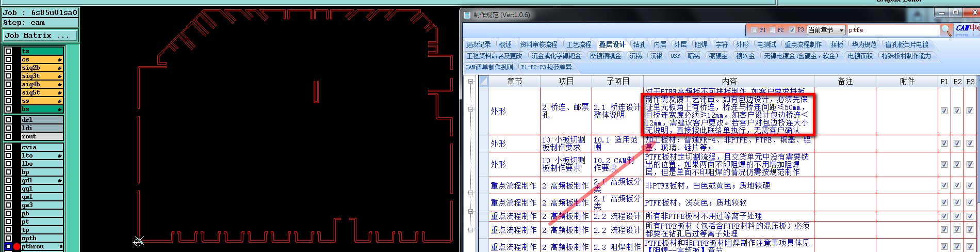Click the '10.2 CAM制作要求' cell
Viewport: 980px width, 252px height.
point(617,164)
